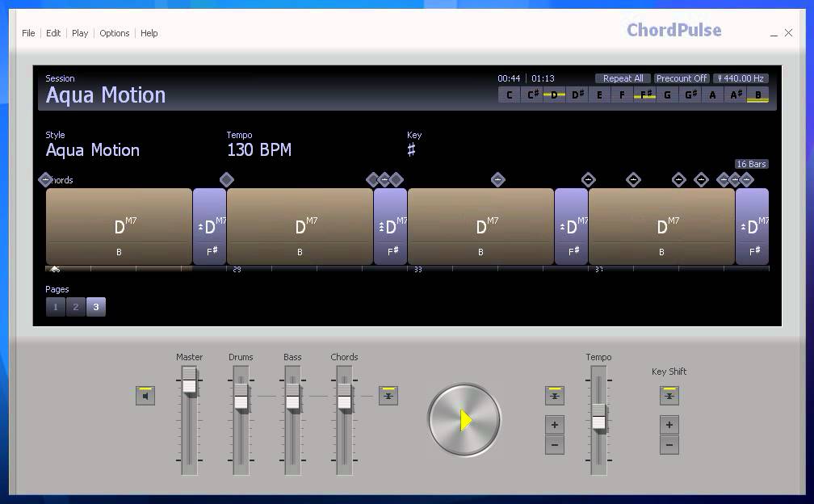Click the 440.00 Hz tuning button

[741, 78]
